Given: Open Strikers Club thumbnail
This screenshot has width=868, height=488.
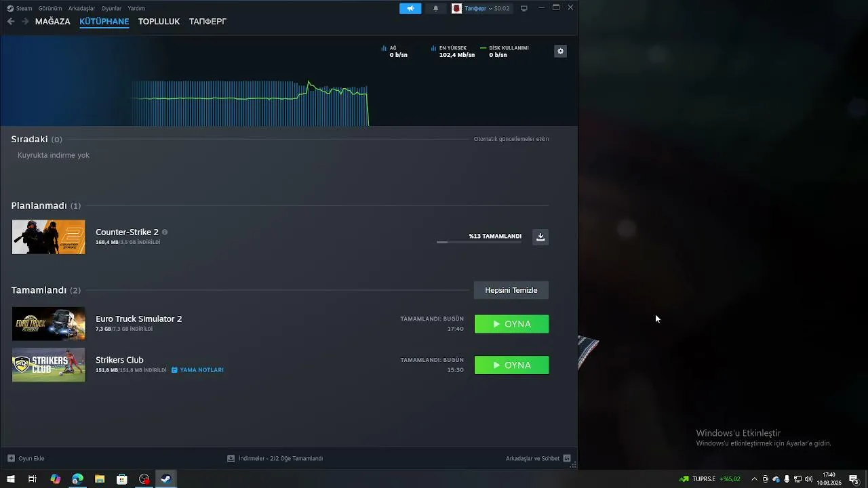Looking at the screenshot, I should [49, 365].
